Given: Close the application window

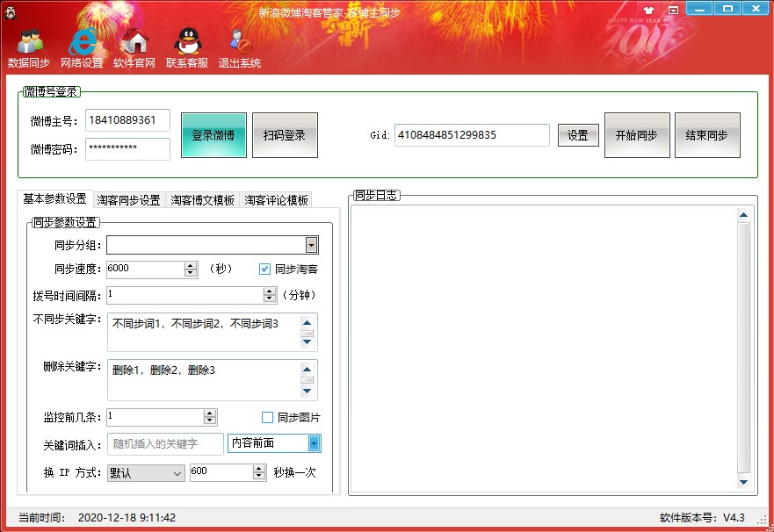Looking at the screenshot, I should click(x=756, y=9).
